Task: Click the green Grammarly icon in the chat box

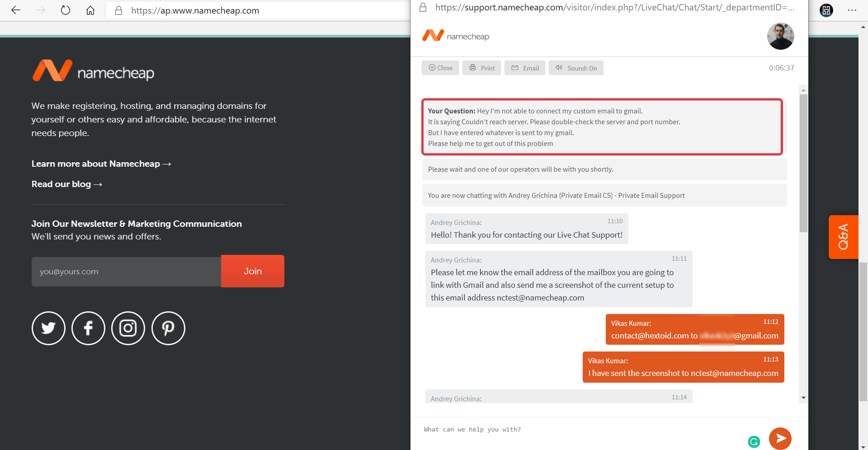Action: point(754,442)
